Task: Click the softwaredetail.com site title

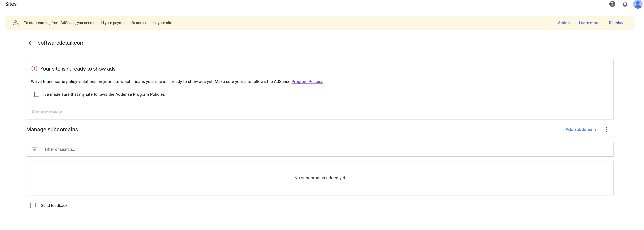Action: click(61, 43)
